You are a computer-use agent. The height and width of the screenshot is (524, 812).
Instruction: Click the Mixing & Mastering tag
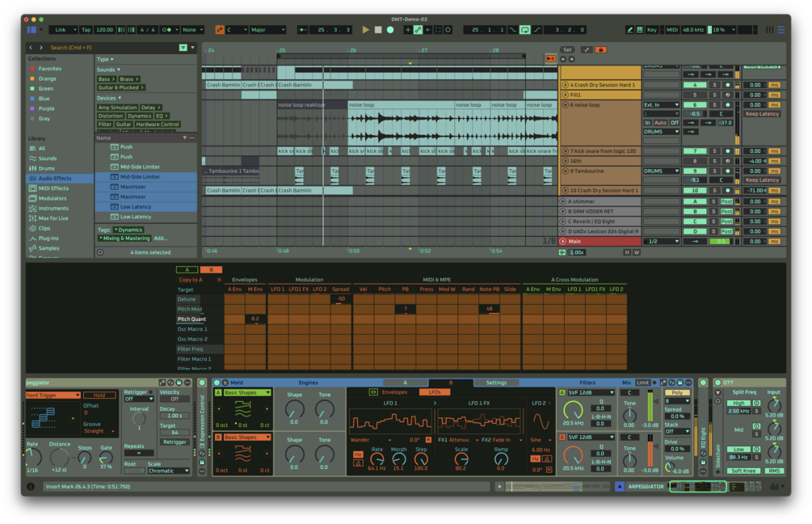(124, 239)
